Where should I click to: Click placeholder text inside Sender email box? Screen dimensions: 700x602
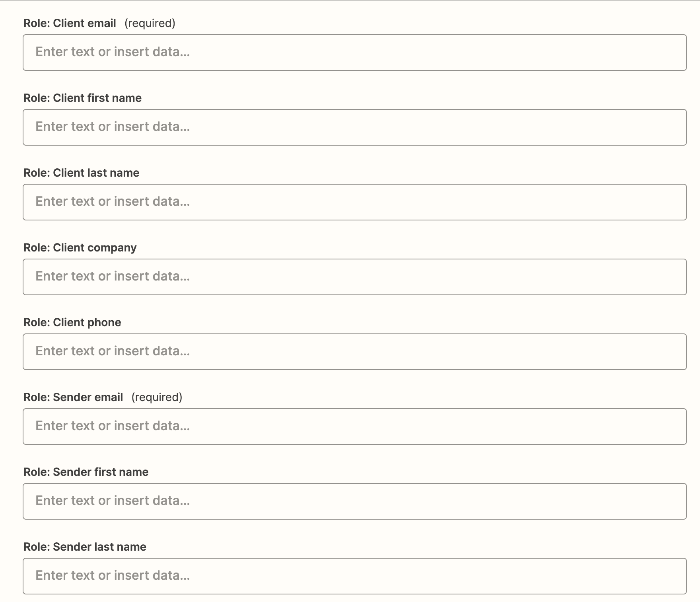(113, 426)
